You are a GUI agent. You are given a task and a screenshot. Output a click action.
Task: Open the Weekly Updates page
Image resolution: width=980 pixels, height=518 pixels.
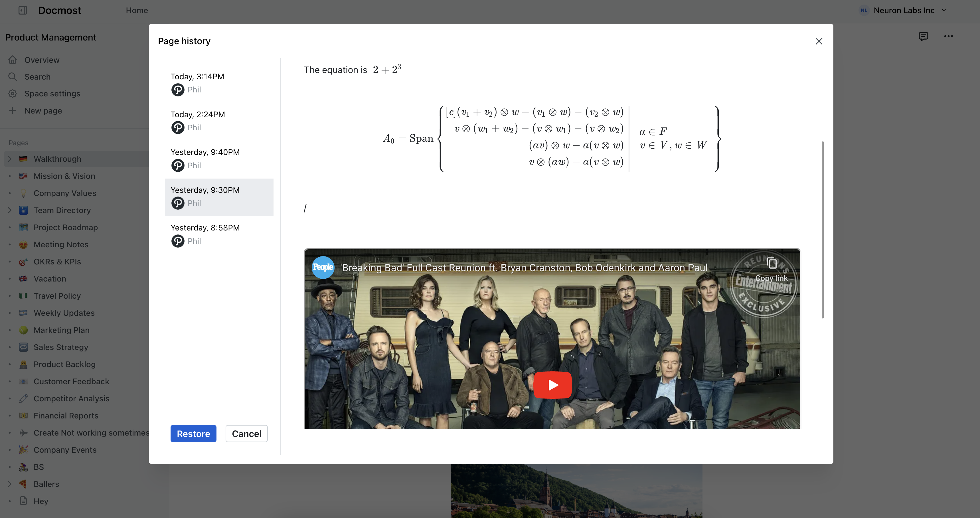[x=64, y=313]
